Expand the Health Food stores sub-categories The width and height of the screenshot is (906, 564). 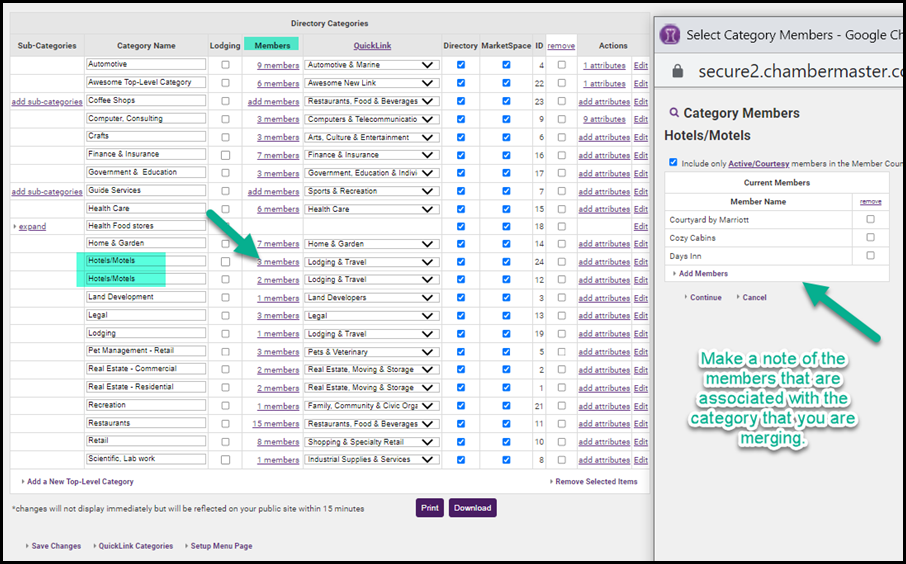pos(31,227)
